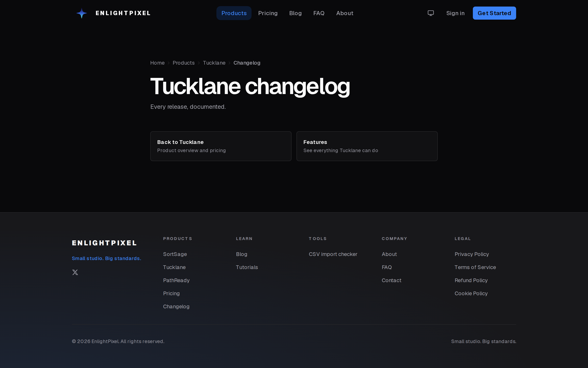Click the Contact footer link

391,280
